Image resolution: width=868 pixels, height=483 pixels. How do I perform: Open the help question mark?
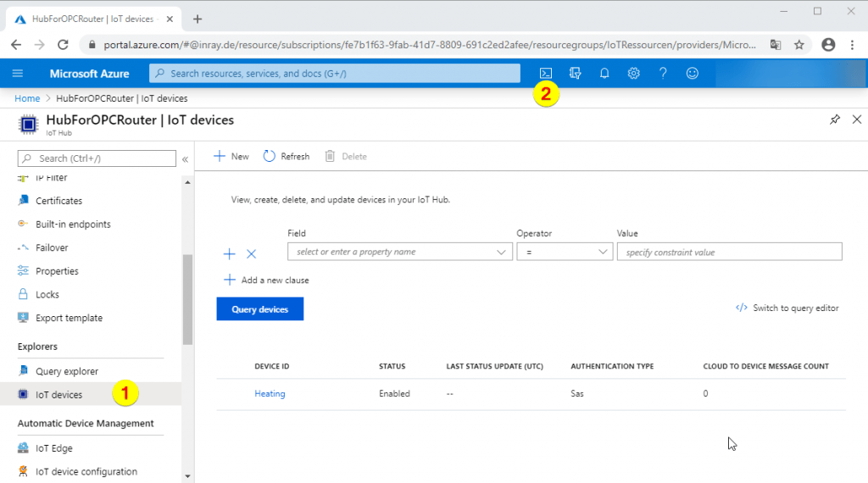click(x=663, y=74)
